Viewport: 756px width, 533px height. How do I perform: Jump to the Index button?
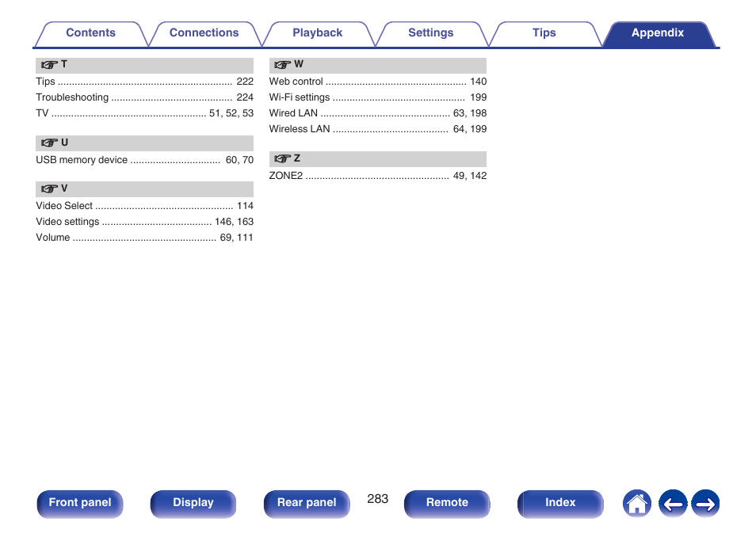(x=560, y=504)
